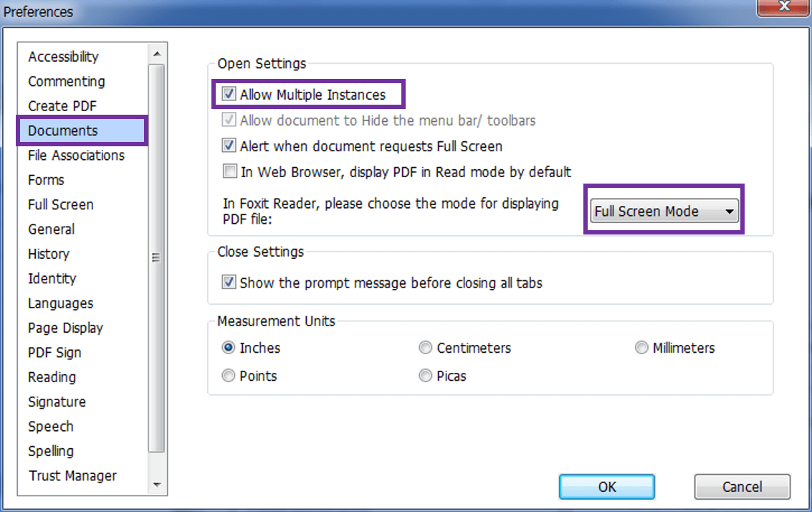Open the Full Screen Mode dropdown
Image resolution: width=812 pixels, height=512 pixels.
click(730, 210)
